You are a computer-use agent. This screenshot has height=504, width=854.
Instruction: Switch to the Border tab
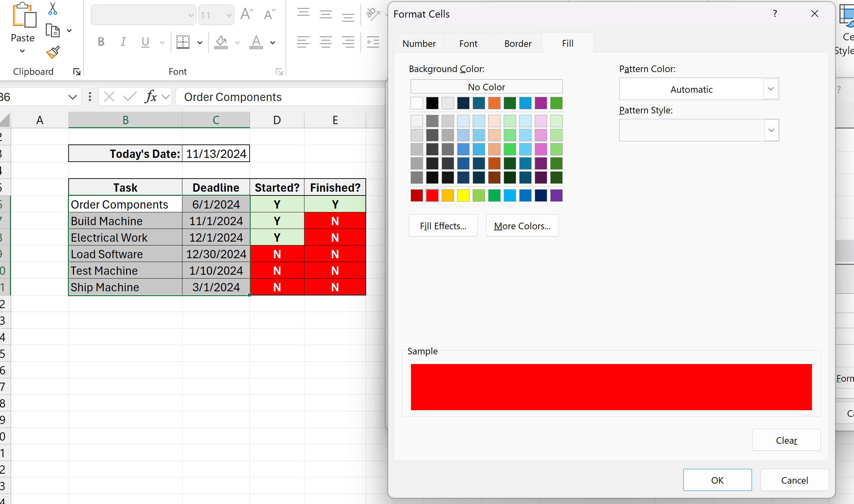point(518,43)
